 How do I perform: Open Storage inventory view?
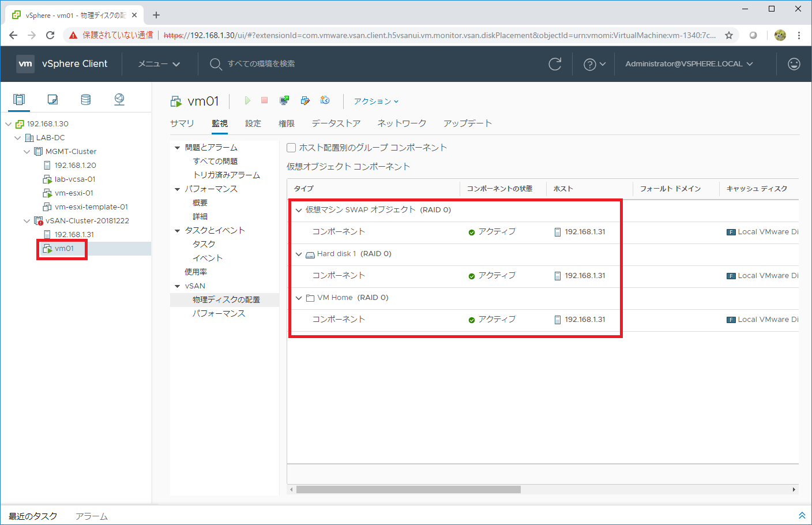pos(86,99)
